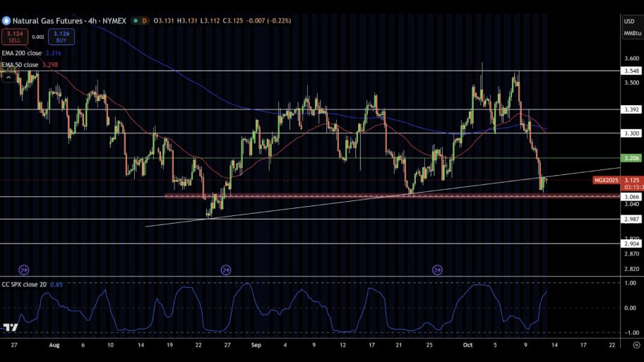Click the Natural Gas water-drop symbol icon
This screenshot has width=644, height=362.
[7, 20]
